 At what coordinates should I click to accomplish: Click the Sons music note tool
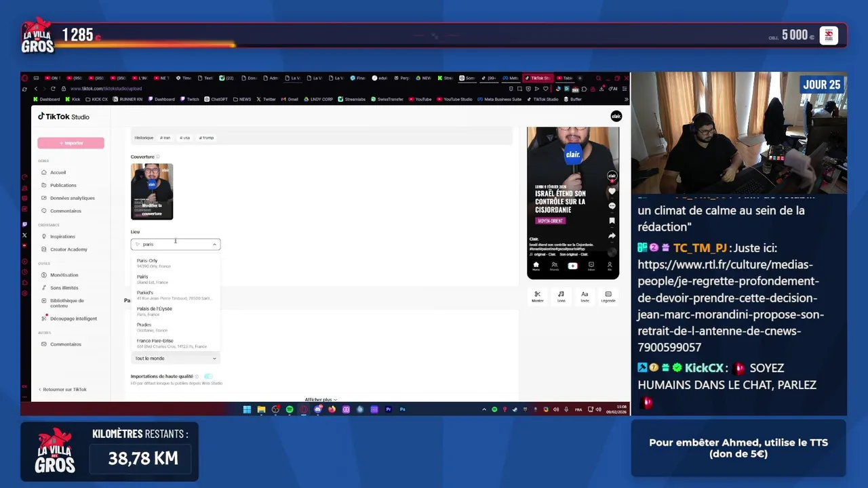tap(561, 296)
